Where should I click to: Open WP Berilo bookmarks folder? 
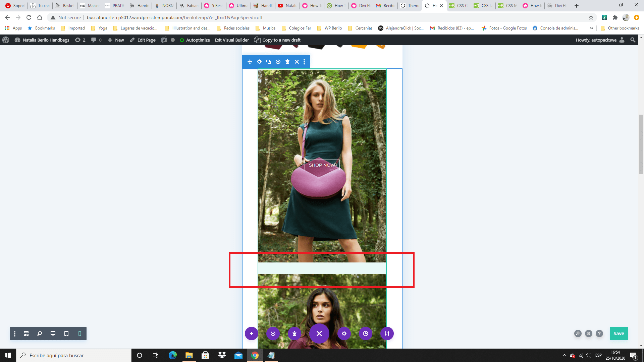(x=329, y=28)
